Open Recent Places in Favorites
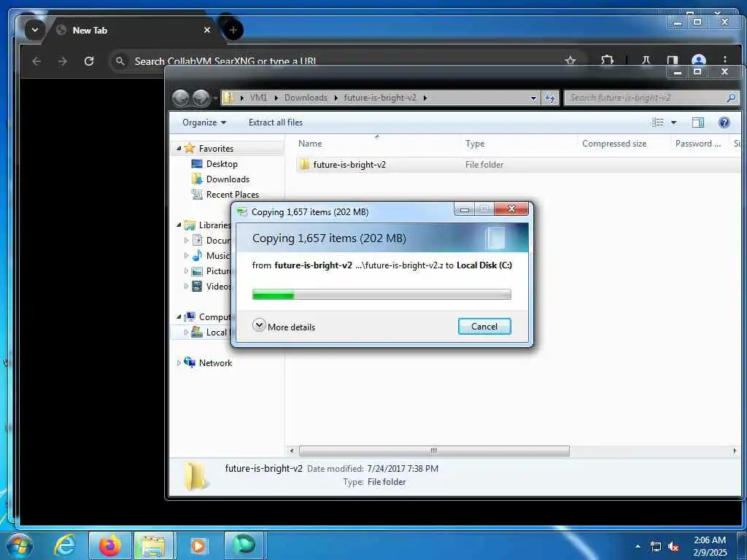This screenshot has width=747, height=560. [x=232, y=194]
